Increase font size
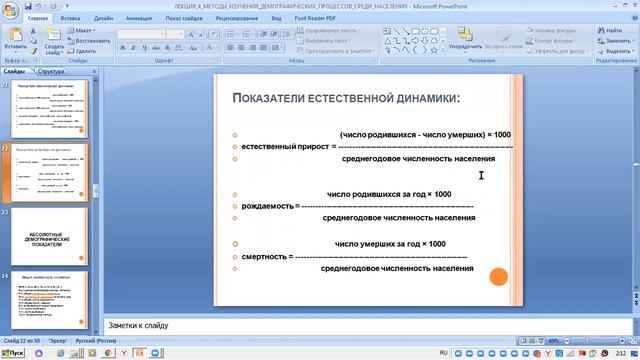This screenshot has width=640, height=360. pyautogui.click(x=191, y=35)
